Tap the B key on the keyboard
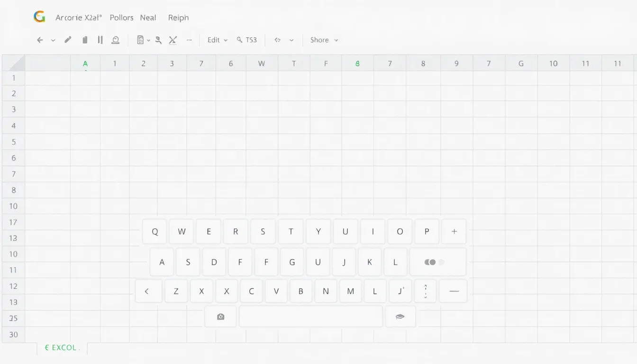This screenshot has width=637, height=364. [300, 291]
